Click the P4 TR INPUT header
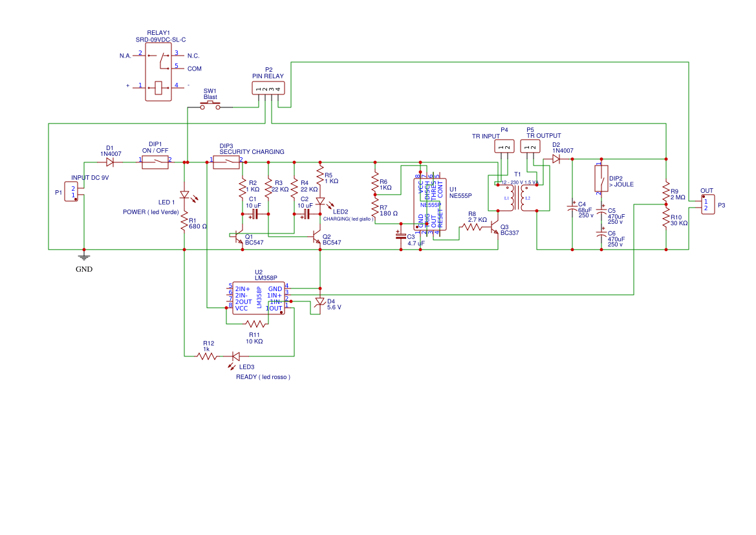Viewport: 756px width, 535px height. coord(506,146)
